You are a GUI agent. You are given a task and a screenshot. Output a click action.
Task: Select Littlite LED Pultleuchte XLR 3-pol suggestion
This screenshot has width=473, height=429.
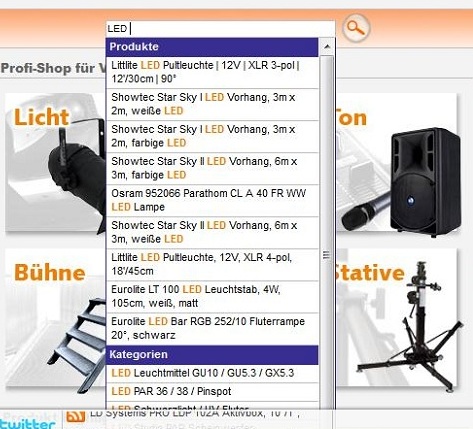pyautogui.click(x=212, y=72)
